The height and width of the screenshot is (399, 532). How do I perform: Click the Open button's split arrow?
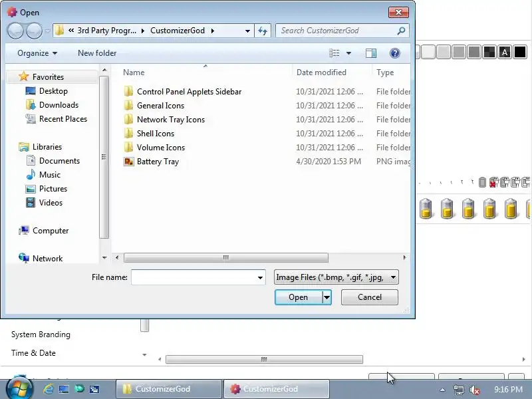click(327, 297)
